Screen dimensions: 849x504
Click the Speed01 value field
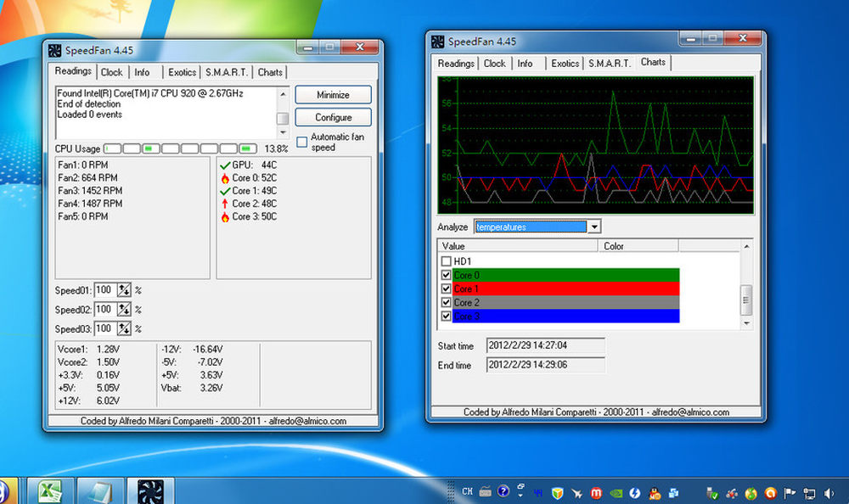point(105,290)
